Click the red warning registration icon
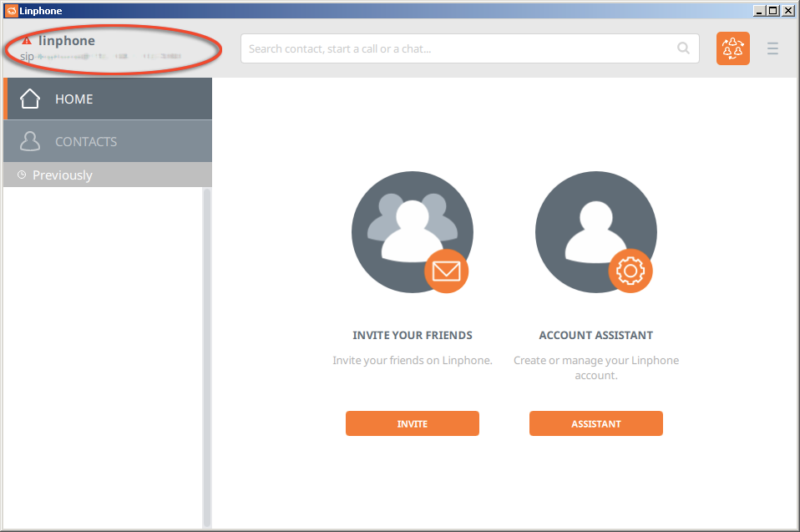Viewport: 800px width, 532px height. (27, 40)
